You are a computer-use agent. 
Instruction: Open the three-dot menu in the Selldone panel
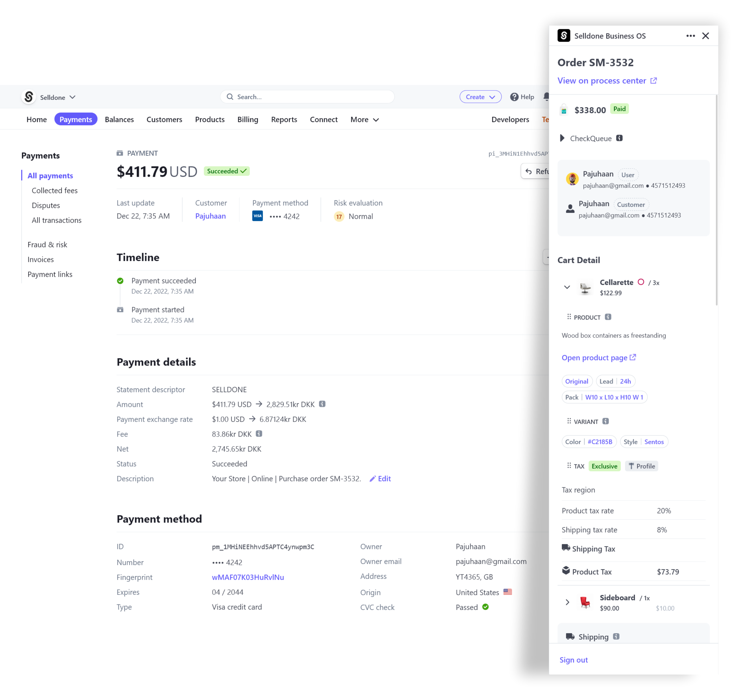690,36
